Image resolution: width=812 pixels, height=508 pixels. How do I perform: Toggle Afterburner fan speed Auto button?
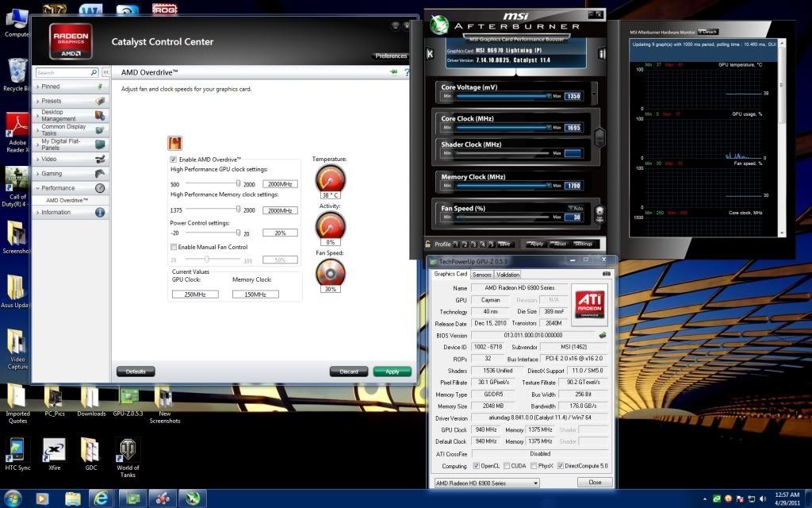576,208
